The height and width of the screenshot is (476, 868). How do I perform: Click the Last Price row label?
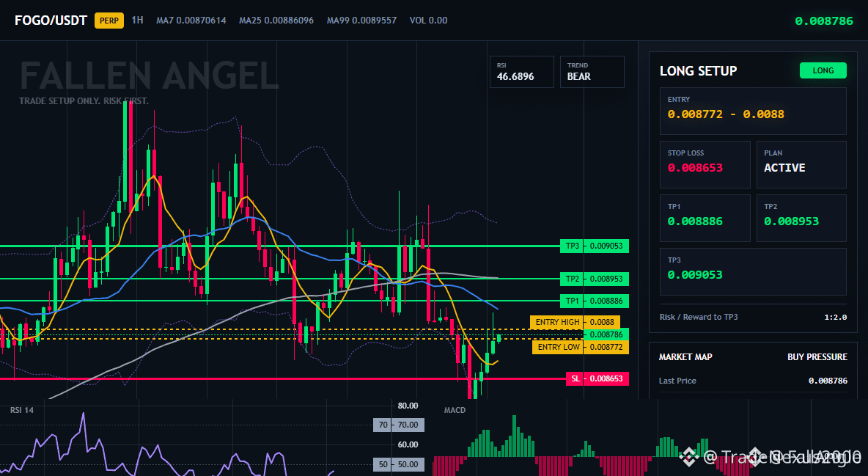(677, 381)
